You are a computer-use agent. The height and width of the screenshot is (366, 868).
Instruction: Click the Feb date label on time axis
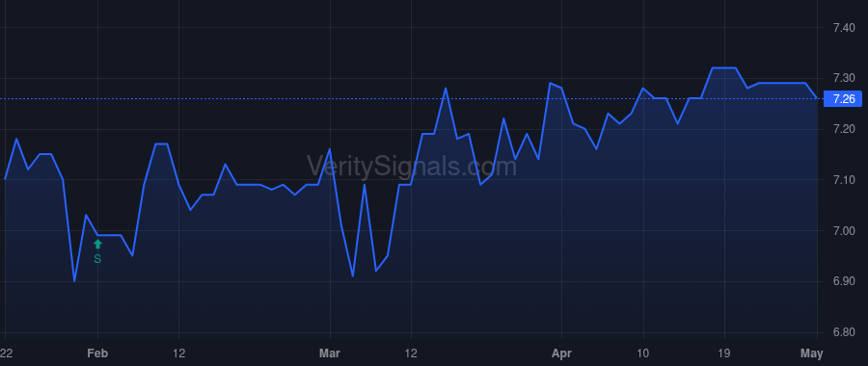(97, 353)
